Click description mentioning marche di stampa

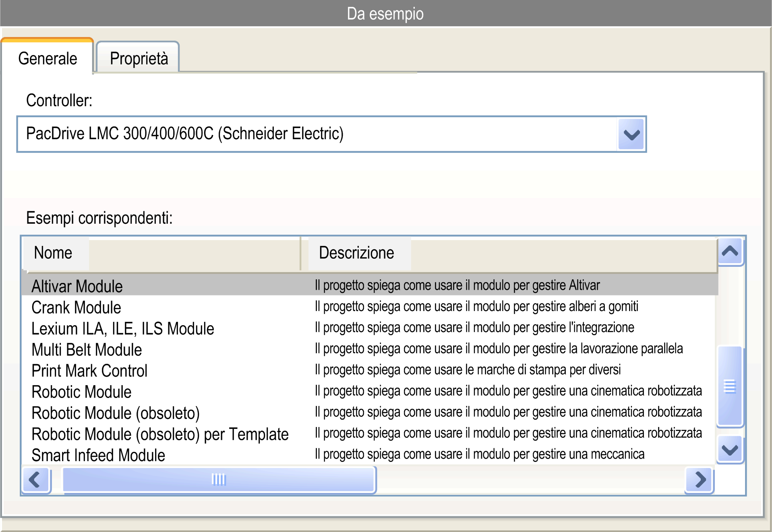[468, 370]
